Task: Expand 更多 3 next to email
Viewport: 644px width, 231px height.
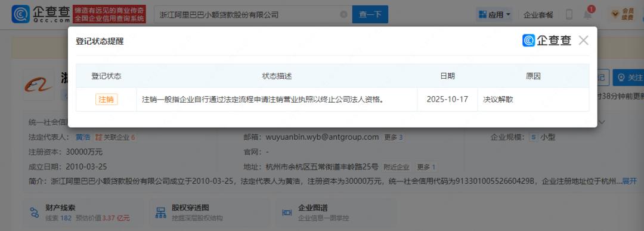Action: [x=394, y=137]
